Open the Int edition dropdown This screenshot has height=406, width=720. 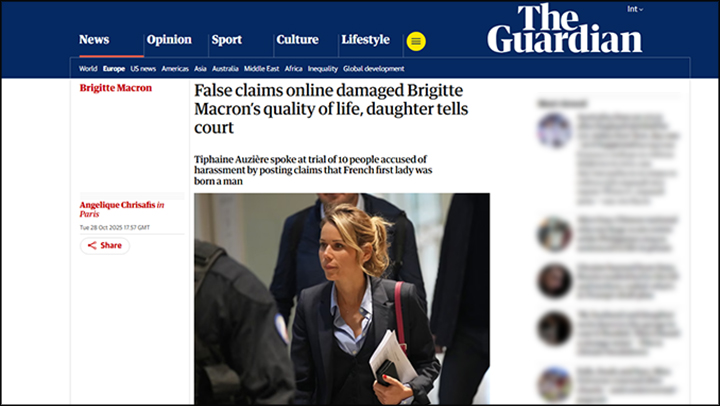pyautogui.click(x=635, y=9)
